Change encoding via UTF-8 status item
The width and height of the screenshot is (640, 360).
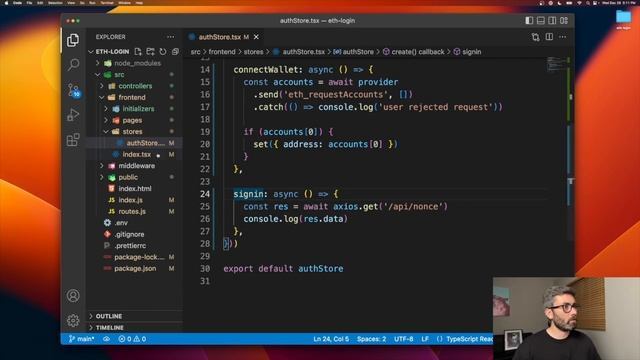point(404,339)
